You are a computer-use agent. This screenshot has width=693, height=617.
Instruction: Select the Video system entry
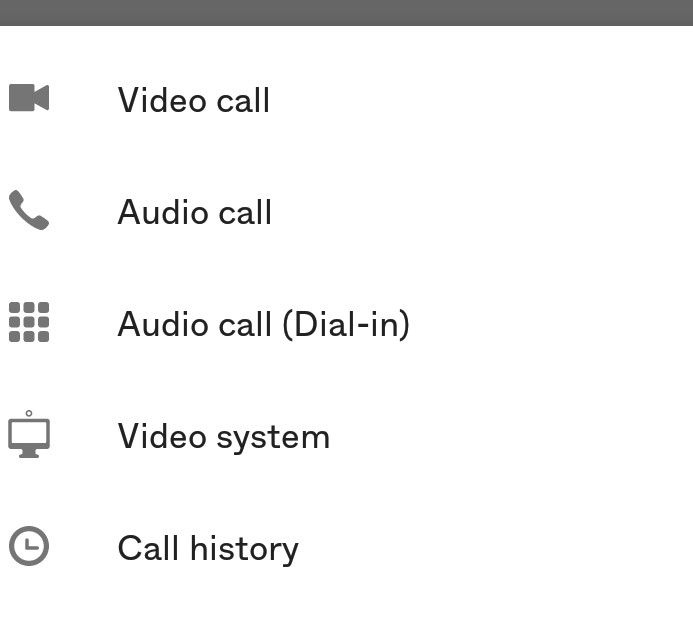tap(223, 436)
